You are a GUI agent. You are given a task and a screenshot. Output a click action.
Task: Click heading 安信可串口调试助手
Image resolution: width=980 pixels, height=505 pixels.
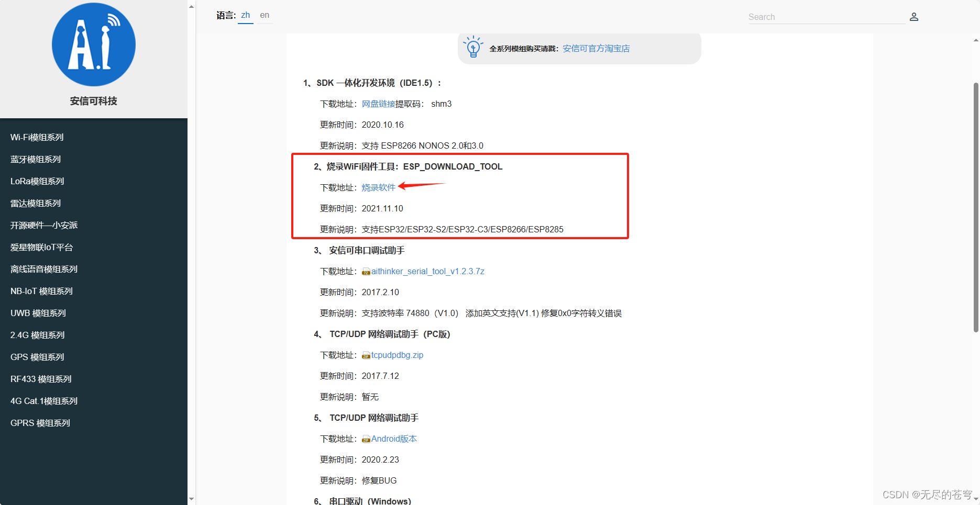pos(367,250)
